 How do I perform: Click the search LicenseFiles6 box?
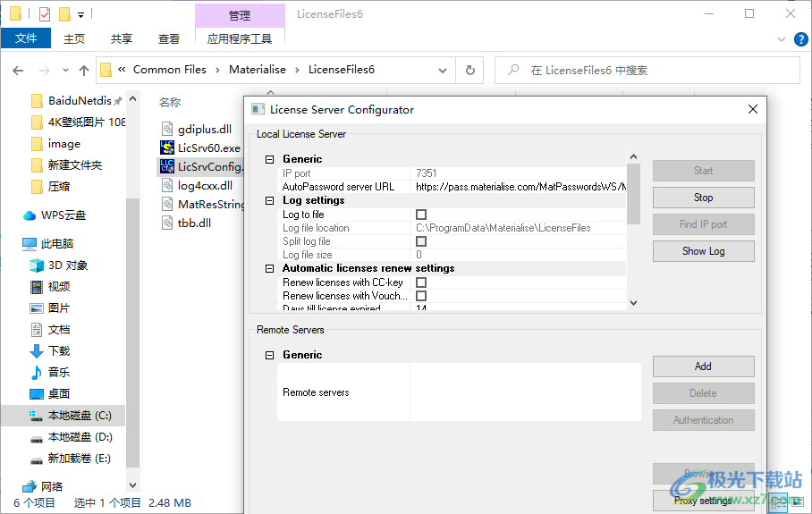pyautogui.click(x=647, y=70)
